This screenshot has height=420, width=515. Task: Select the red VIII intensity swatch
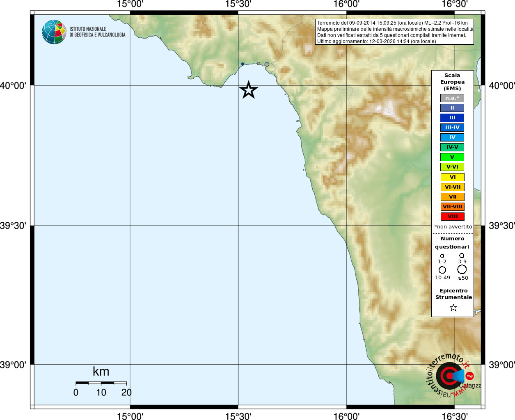(452, 217)
